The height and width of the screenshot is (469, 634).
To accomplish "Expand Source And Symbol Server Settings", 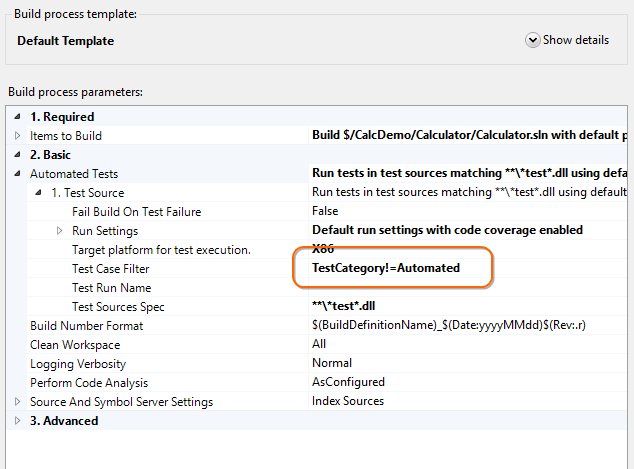I will [x=18, y=402].
